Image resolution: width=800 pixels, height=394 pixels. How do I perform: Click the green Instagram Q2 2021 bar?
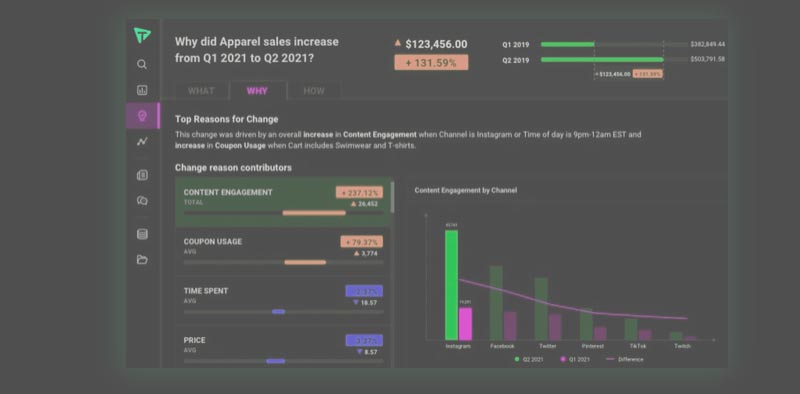point(451,285)
